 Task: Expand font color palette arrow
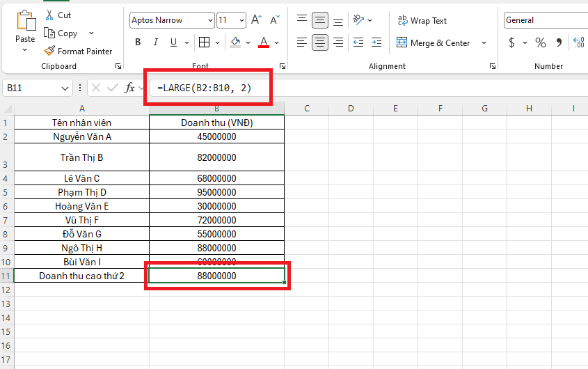click(x=277, y=42)
